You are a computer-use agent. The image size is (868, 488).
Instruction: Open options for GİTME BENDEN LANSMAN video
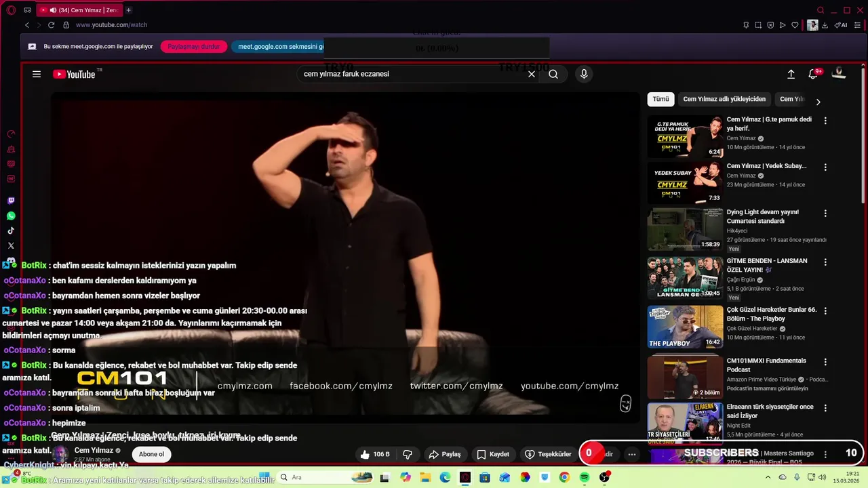pyautogui.click(x=825, y=262)
